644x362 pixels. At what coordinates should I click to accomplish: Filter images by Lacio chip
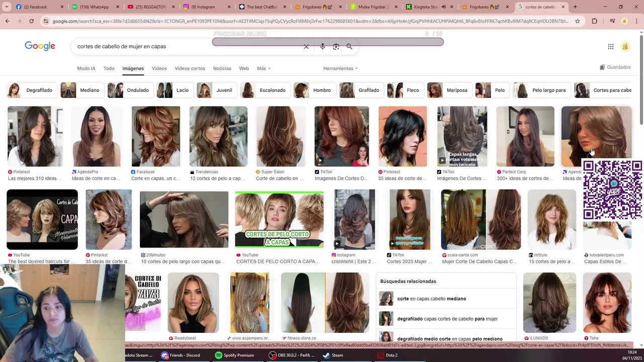[x=175, y=90]
